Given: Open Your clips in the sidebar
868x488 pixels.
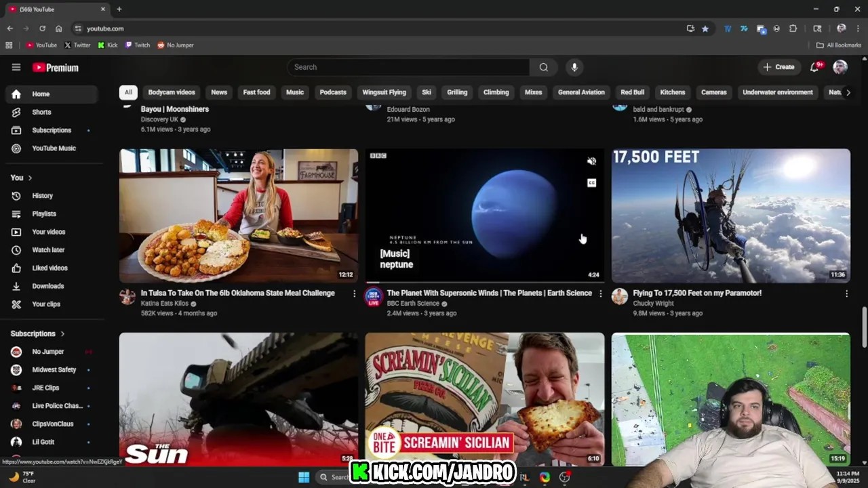Looking at the screenshot, I should click(52, 304).
